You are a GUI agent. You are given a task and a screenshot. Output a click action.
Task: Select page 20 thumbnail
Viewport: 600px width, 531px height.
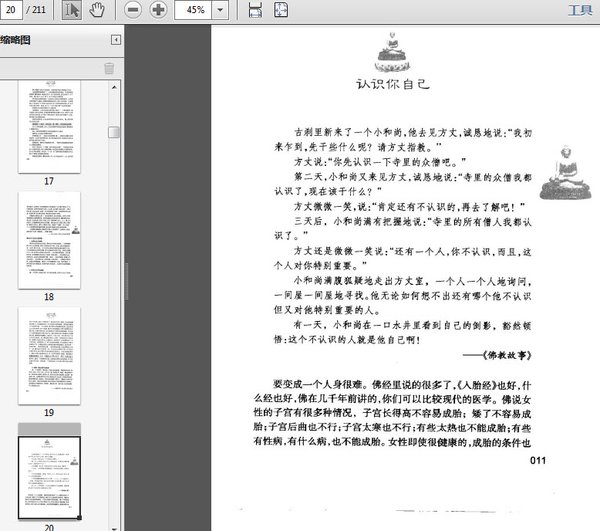click(49, 477)
